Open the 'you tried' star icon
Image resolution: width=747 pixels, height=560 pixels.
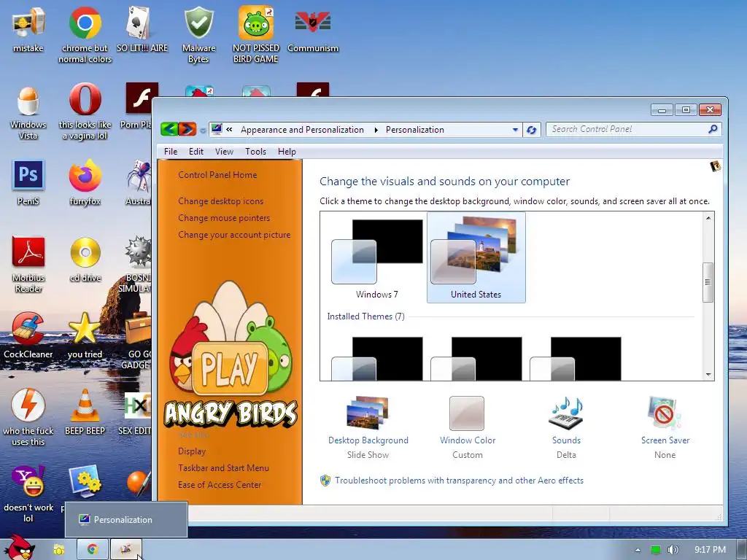(85, 335)
